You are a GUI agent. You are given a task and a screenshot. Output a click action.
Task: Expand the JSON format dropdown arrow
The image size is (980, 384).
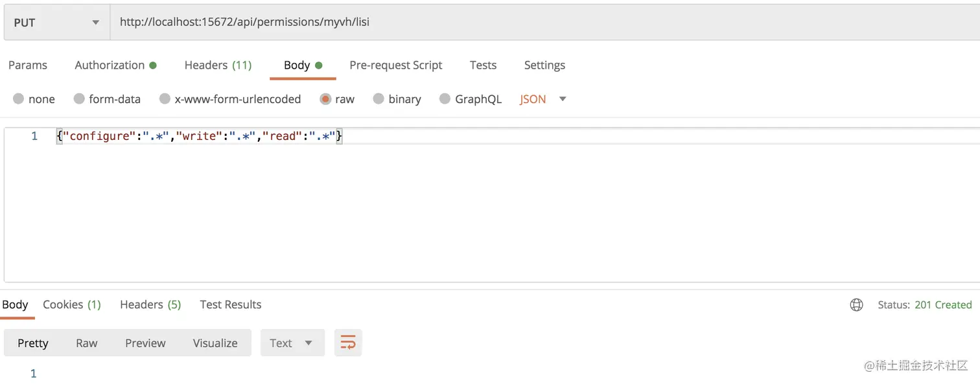563,99
